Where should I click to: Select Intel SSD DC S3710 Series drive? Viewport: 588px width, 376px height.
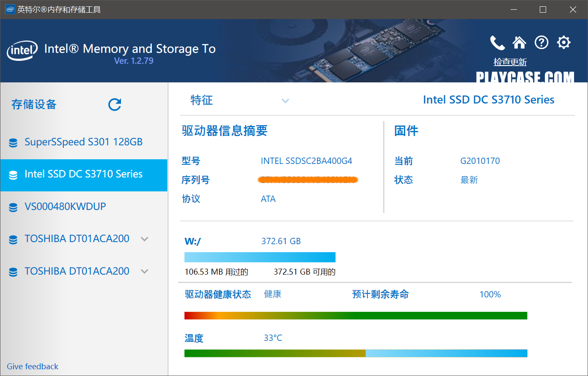[84, 175]
